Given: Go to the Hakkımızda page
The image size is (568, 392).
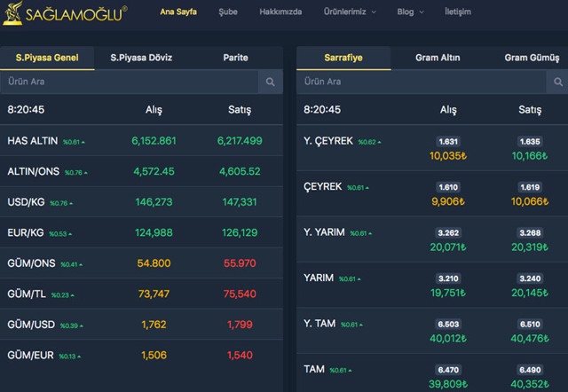Looking at the screenshot, I should point(280,12).
